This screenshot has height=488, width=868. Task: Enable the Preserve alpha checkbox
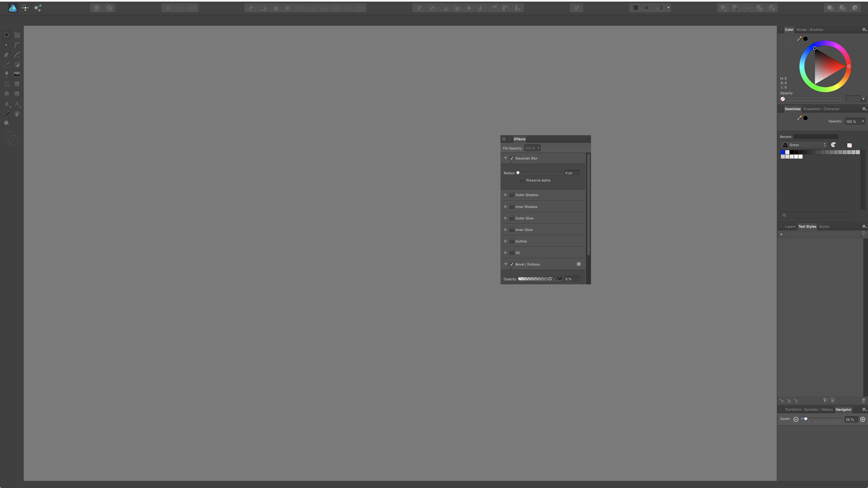tap(523, 180)
